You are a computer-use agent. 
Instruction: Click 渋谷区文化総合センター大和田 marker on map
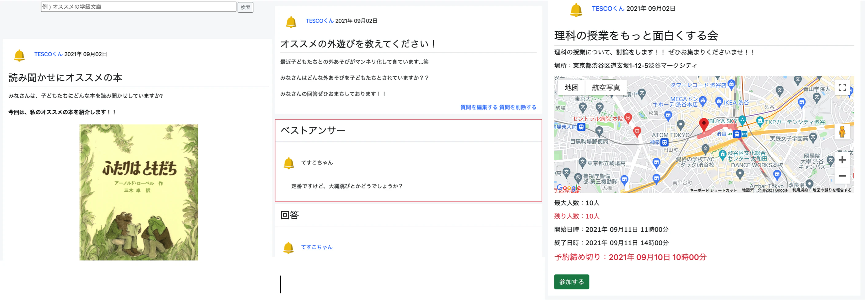(x=722, y=155)
